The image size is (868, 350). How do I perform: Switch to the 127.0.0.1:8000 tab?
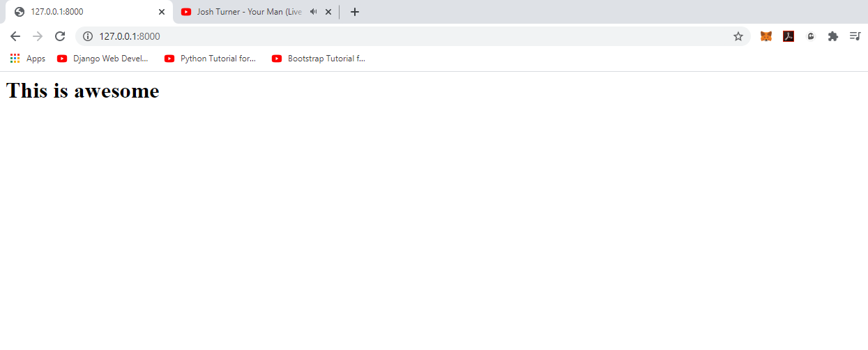[x=89, y=12]
